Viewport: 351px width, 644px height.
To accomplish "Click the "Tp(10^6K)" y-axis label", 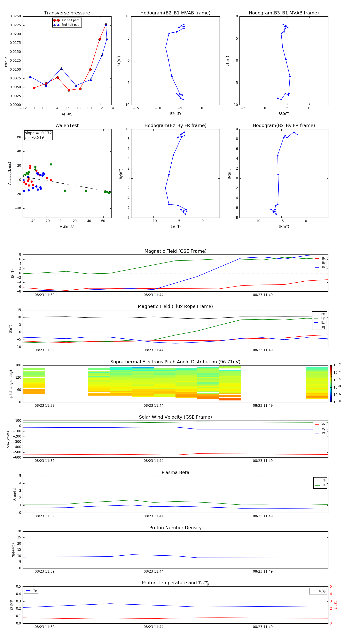I will click(11, 605).
